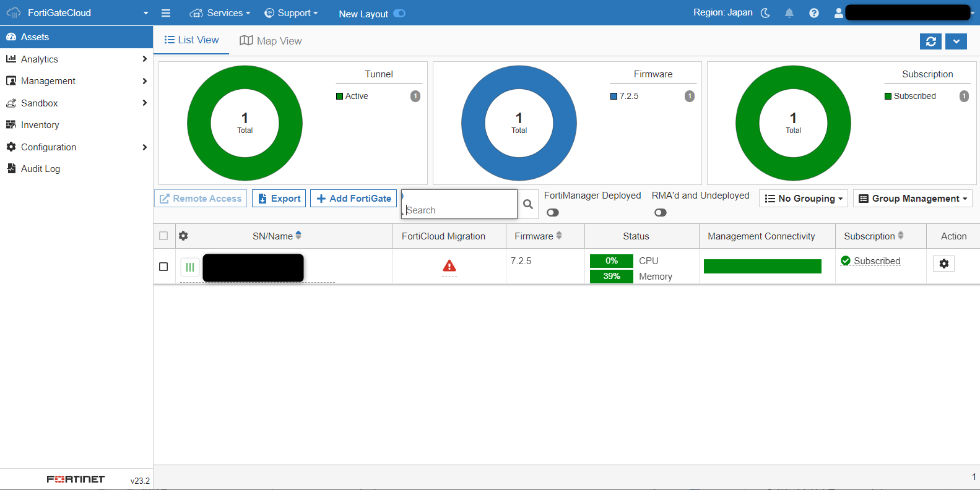Screen dimensions: 980x490
Task: Open the No Grouping dropdown
Action: click(x=803, y=199)
